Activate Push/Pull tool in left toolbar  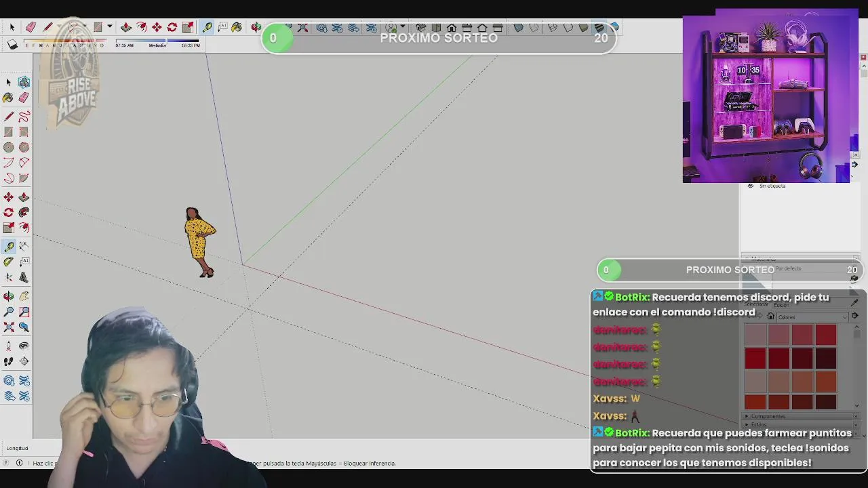click(x=24, y=197)
